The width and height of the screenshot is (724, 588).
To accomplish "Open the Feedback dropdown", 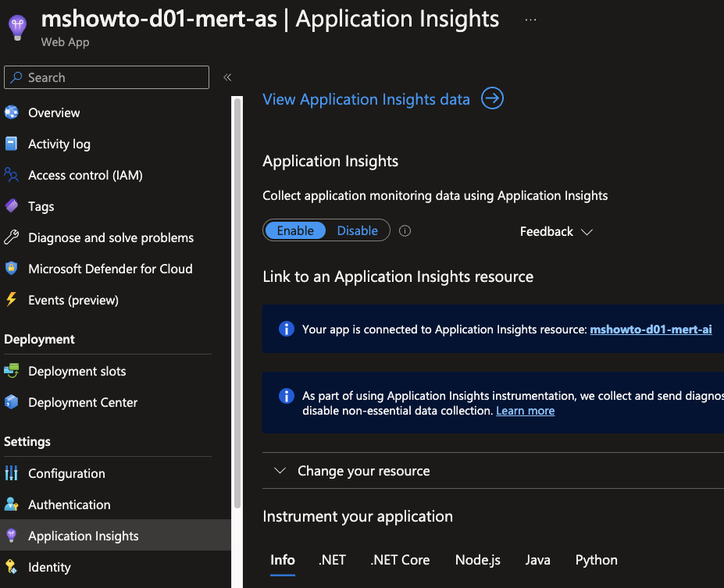I will click(556, 231).
